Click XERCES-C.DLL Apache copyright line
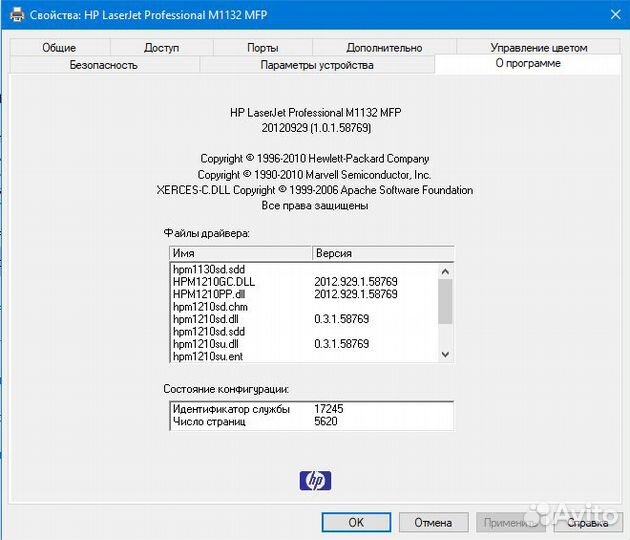Image resolution: width=630 pixels, height=540 pixels. pyautogui.click(x=315, y=190)
